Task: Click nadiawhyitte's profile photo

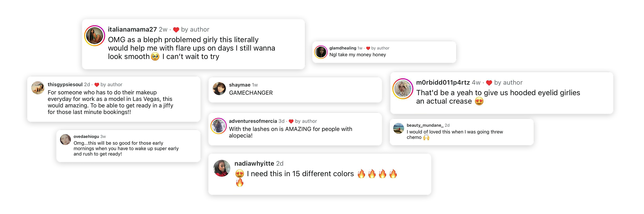Action: pos(222,168)
